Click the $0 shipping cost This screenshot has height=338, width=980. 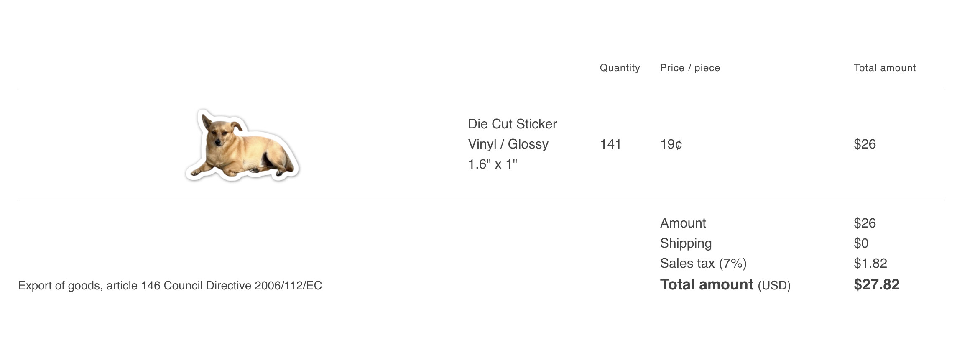click(861, 243)
